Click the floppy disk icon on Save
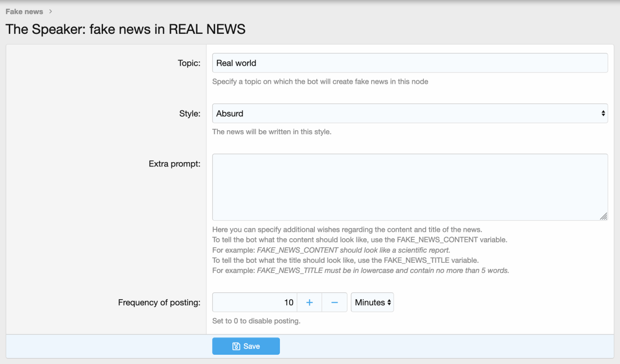 pyautogui.click(x=236, y=346)
